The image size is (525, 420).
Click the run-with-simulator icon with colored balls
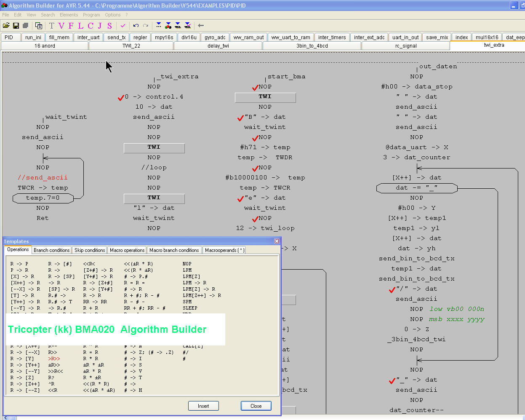click(x=168, y=26)
